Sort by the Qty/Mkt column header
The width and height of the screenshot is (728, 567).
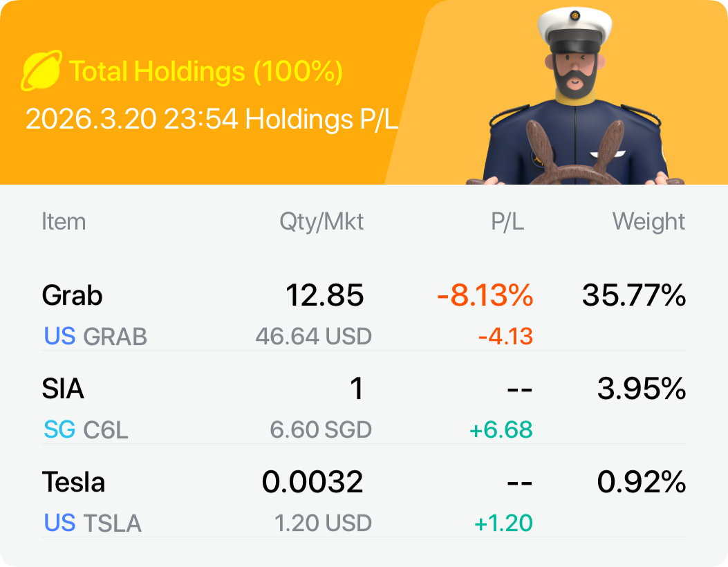(x=321, y=222)
